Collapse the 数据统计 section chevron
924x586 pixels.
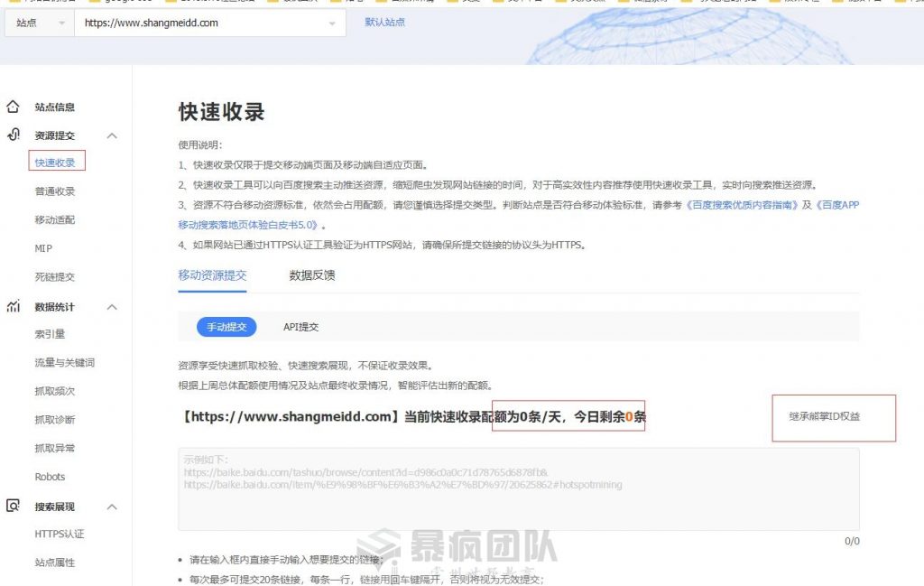112,307
